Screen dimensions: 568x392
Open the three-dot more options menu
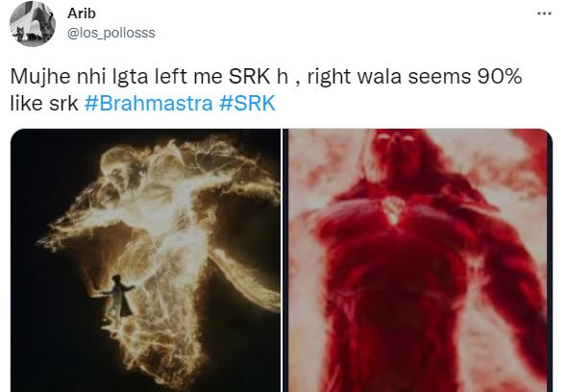tap(544, 13)
